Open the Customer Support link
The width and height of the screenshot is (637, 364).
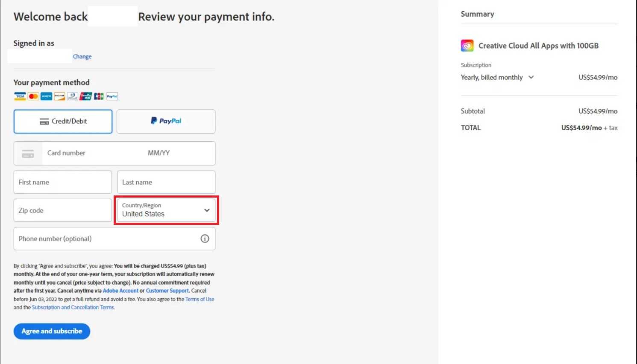[x=167, y=291]
